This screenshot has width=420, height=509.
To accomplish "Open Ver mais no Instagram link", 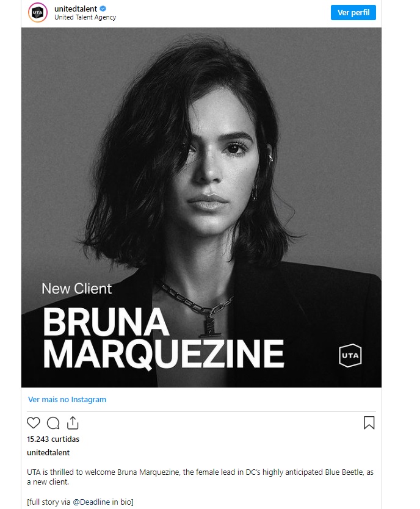I will pyautogui.click(x=67, y=399).
